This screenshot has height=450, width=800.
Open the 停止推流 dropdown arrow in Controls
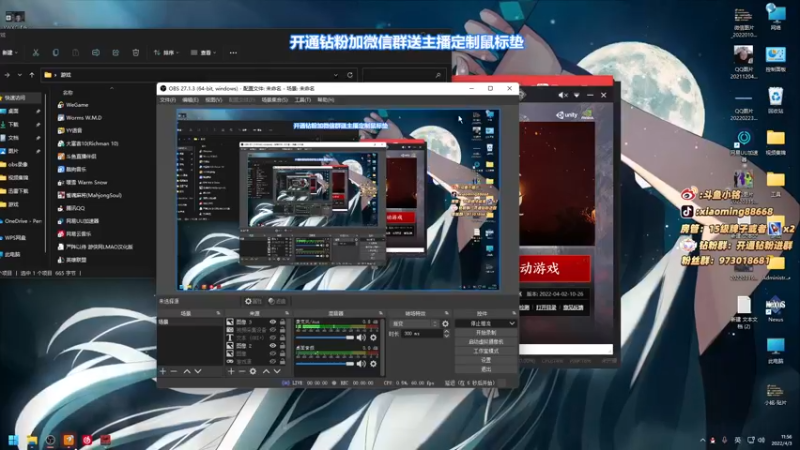tap(512, 323)
